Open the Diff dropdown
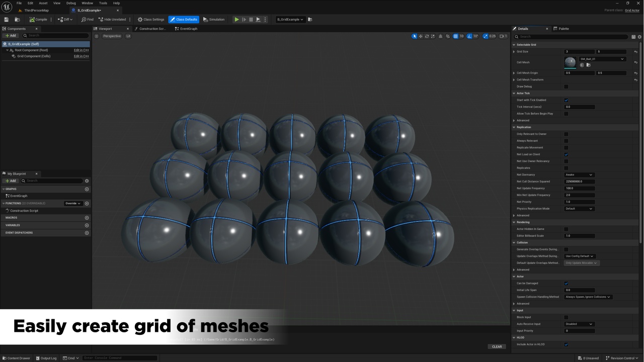Viewport: 644px width, 362px height. [65, 20]
